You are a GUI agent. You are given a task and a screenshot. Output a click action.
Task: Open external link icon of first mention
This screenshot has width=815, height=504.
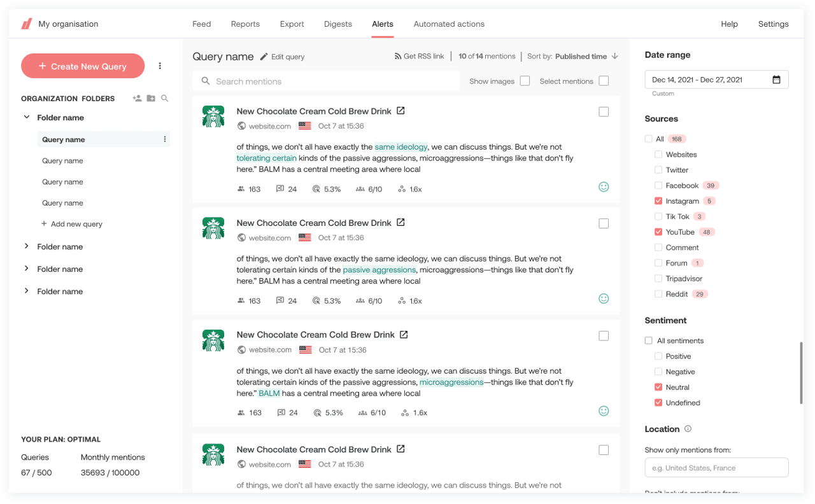click(x=400, y=111)
